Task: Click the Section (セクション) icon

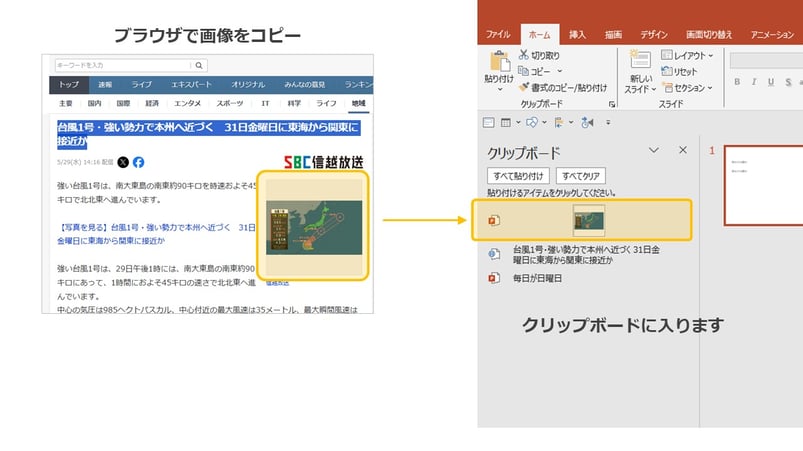Action: 666,88
